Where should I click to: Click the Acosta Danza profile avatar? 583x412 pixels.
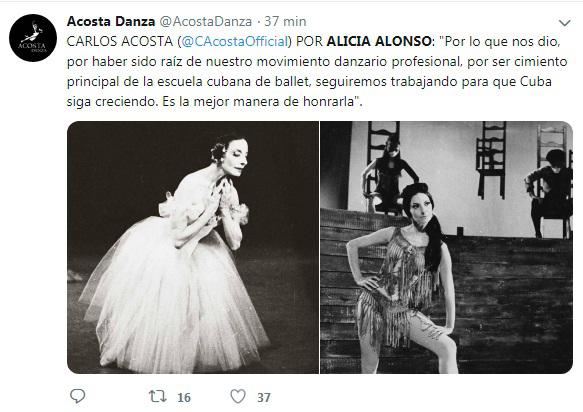(33, 38)
